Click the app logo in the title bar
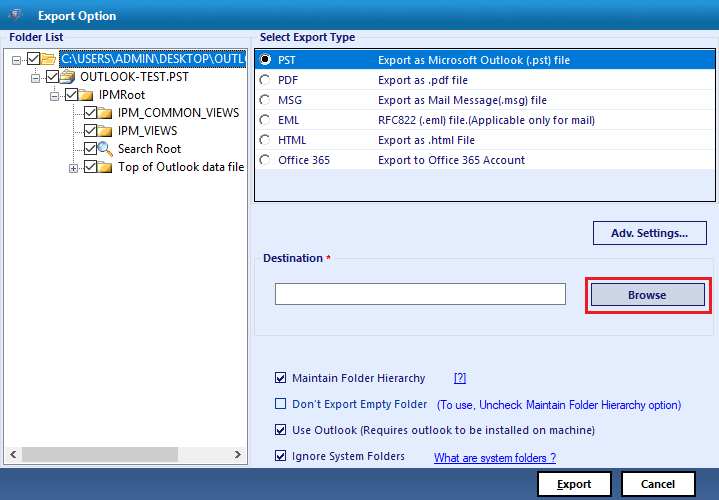 (x=16, y=15)
